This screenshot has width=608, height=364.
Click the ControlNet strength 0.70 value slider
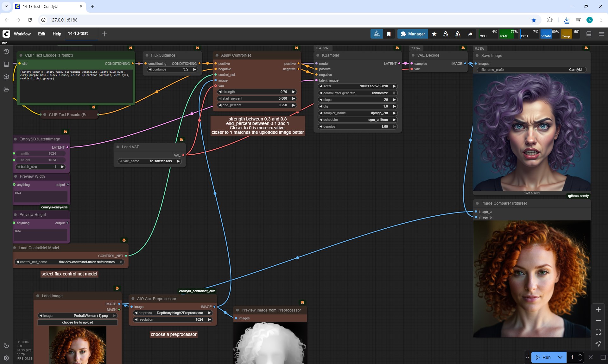pos(256,92)
